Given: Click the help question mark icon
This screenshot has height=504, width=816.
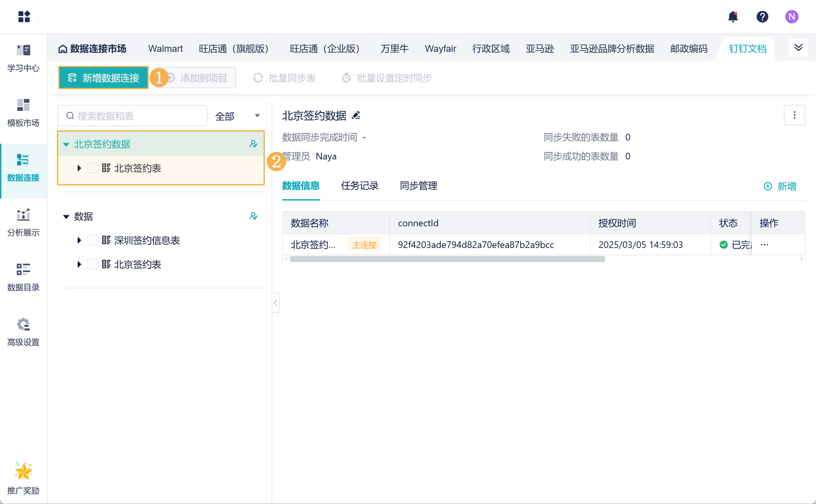Looking at the screenshot, I should click(x=762, y=17).
